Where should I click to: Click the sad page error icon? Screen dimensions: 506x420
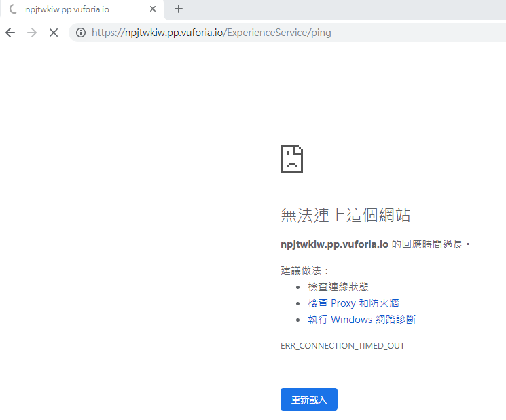[292, 159]
